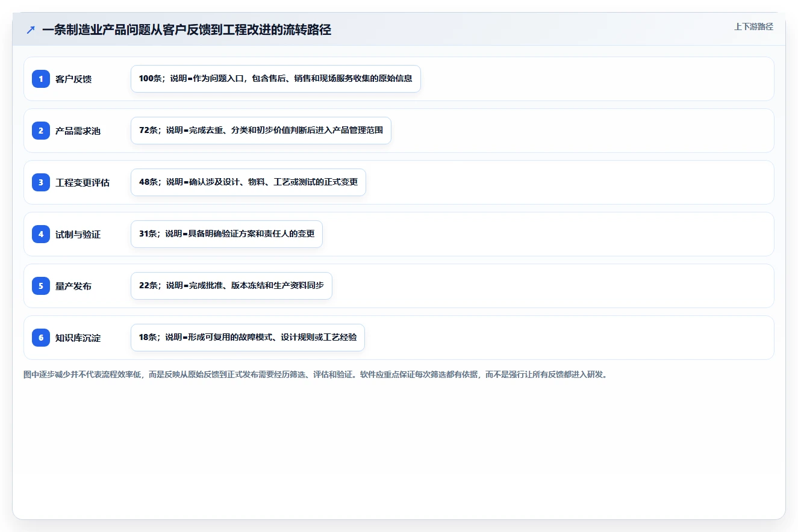
Task: Click the 量产发布 step label
Action: point(73,286)
